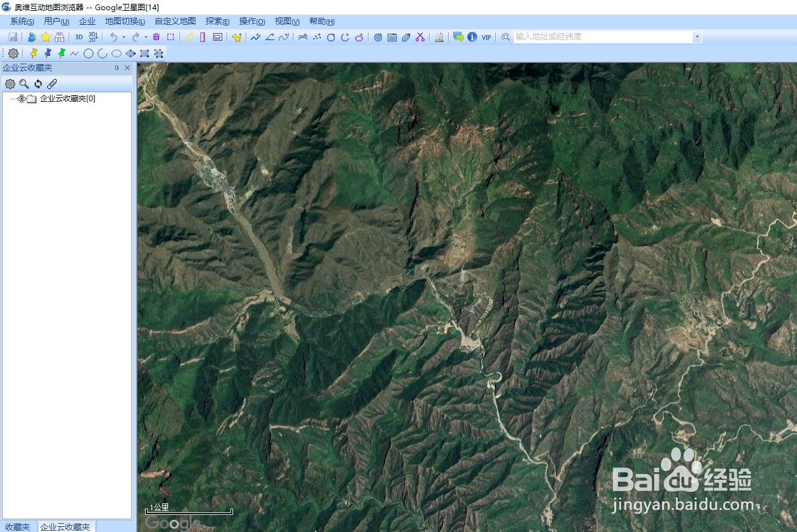The width and height of the screenshot is (797, 532).
Task: Click the building icon in toolbar
Action: tap(439, 38)
